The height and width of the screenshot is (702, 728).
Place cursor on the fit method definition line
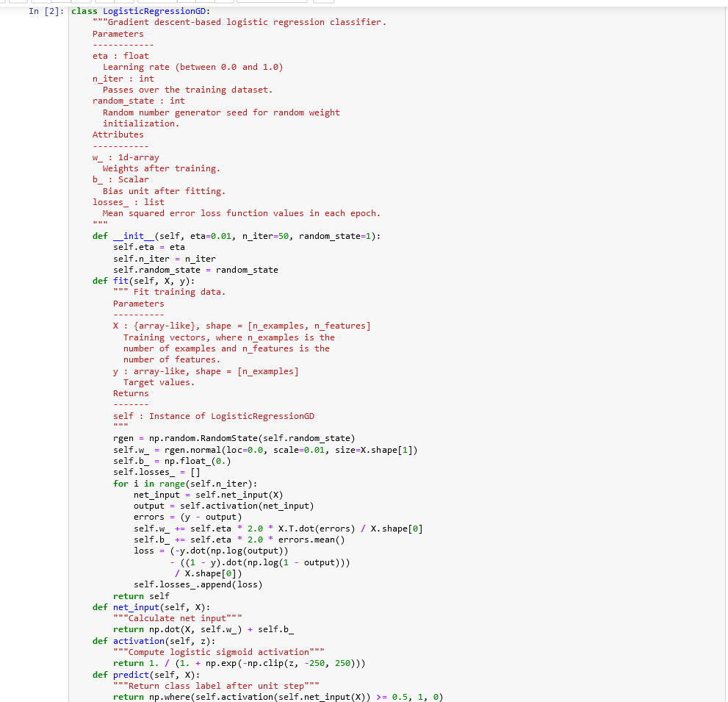[120, 280]
